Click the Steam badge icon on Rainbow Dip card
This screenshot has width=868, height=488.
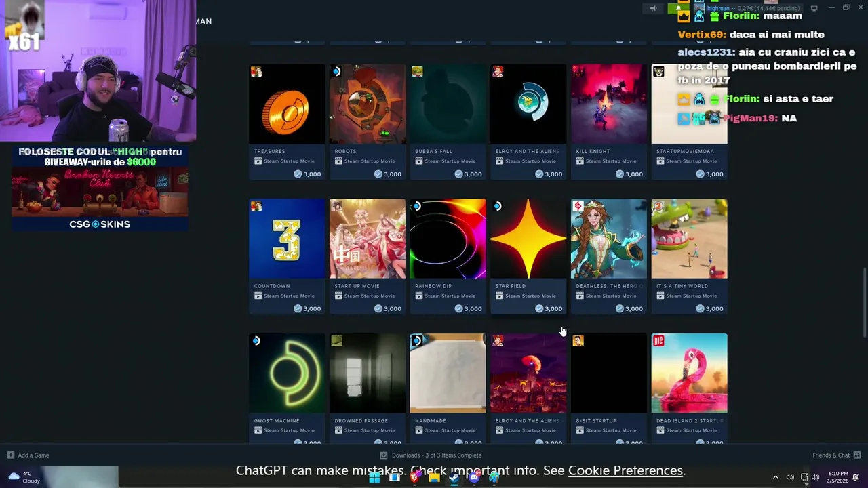(417, 207)
